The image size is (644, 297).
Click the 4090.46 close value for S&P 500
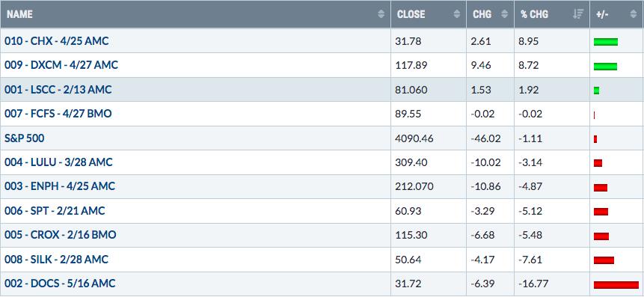[x=415, y=138]
